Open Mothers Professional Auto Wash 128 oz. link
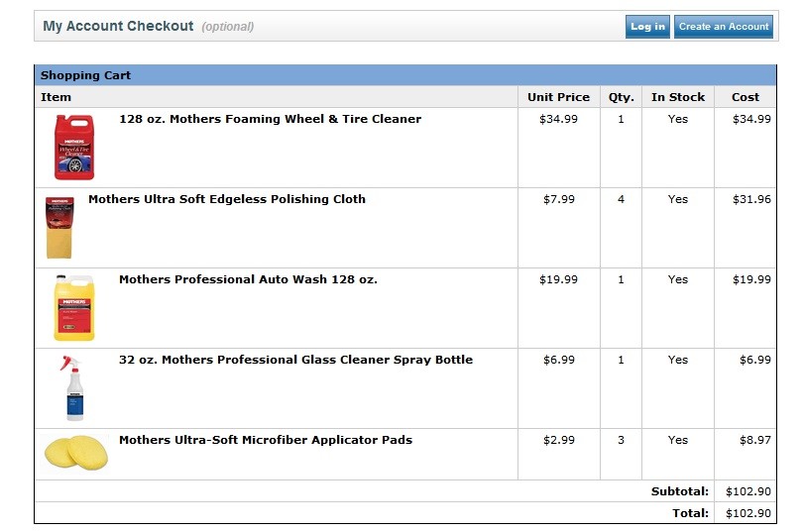803x532 pixels. coord(248,279)
